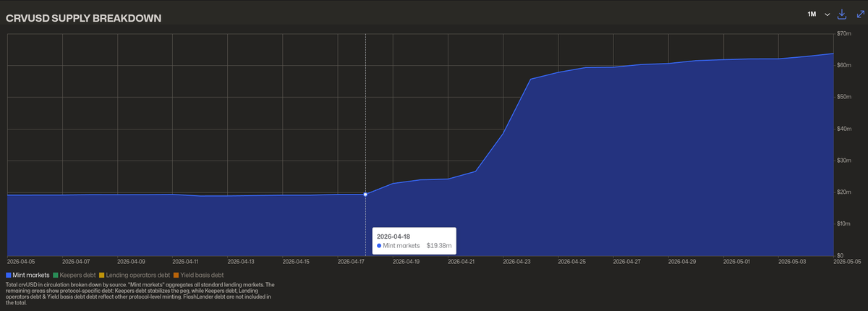Download the crvUSD supply chart data
Viewport: 868px width, 311px height.
click(x=842, y=14)
